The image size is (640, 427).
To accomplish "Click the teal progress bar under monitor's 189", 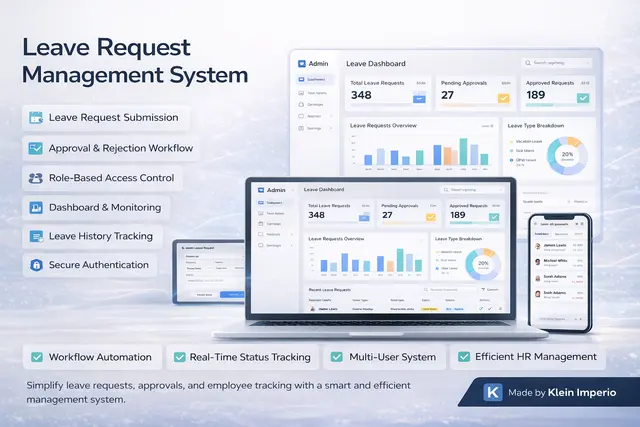I will [x=540, y=105].
